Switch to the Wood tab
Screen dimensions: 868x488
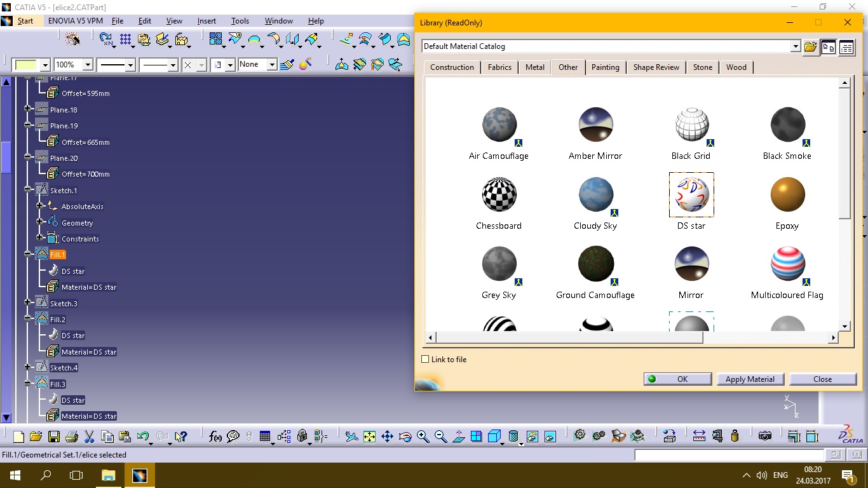tap(736, 67)
